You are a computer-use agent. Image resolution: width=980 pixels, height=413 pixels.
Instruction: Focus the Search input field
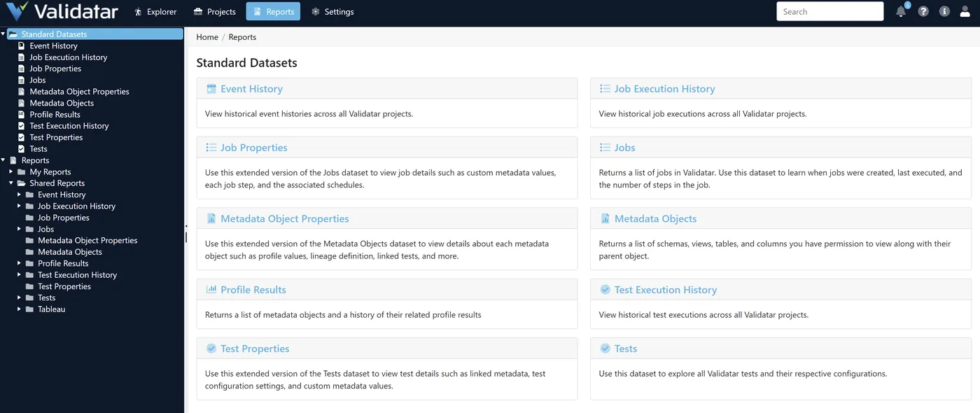tap(830, 12)
